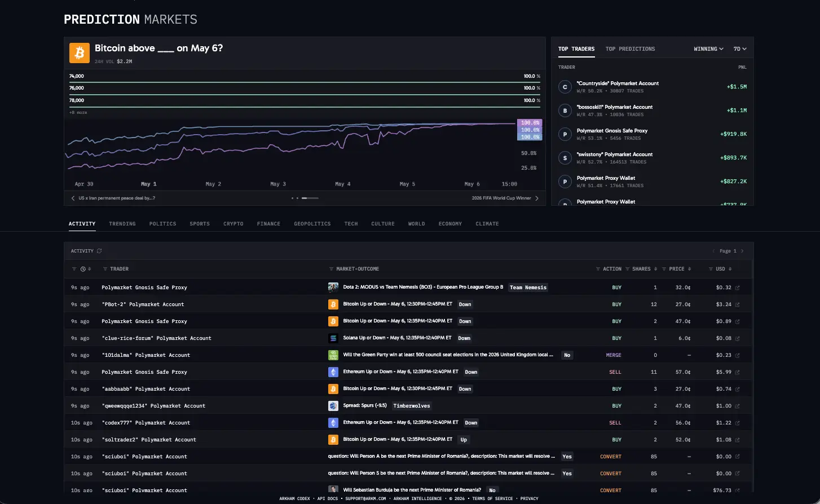The width and height of the screenshot is (820, 504).
Task: Open the "Bitcoin above ___ on May 6?" market title
Action: tap(159, 48)
